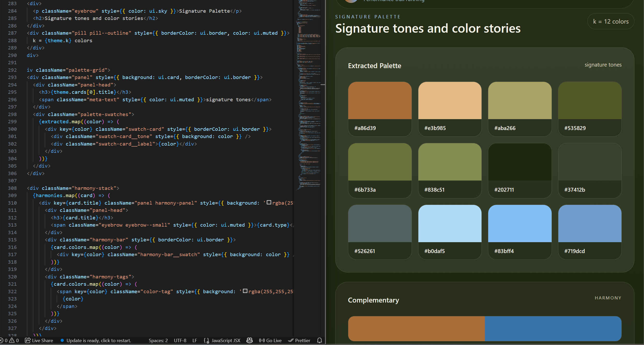
Task: Place cursor on line number 299
Action: (12, 121)
